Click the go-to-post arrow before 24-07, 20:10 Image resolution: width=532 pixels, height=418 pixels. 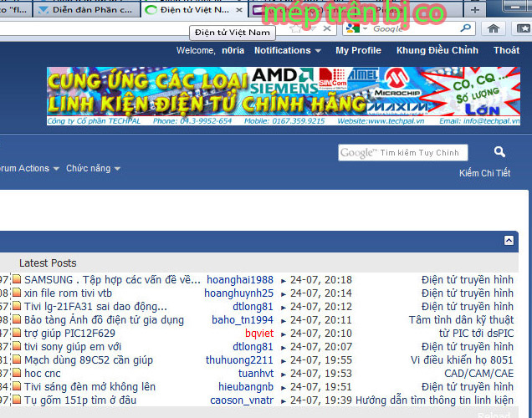[284, 334]
